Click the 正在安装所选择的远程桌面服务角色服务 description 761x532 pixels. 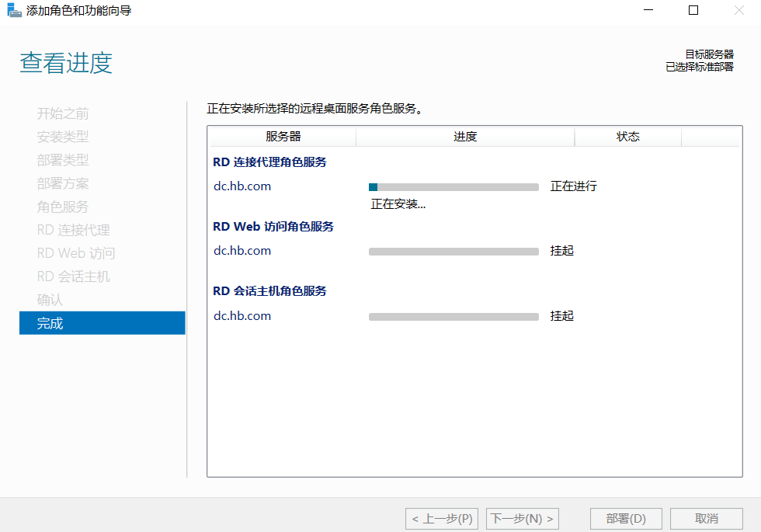315,109
